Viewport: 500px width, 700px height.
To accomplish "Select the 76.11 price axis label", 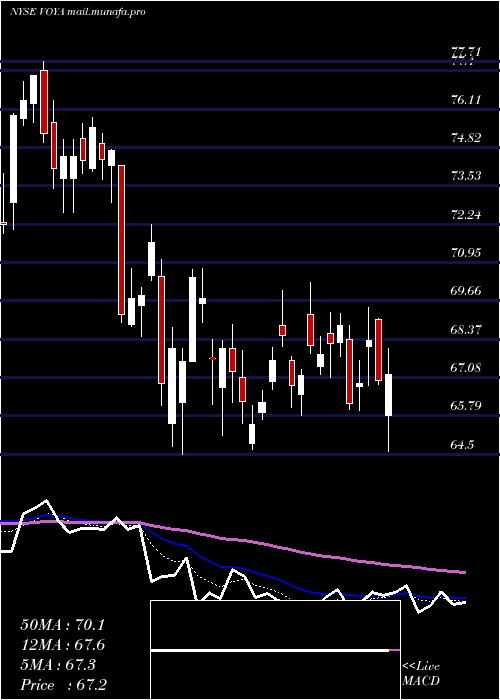I will click(466, 99).
